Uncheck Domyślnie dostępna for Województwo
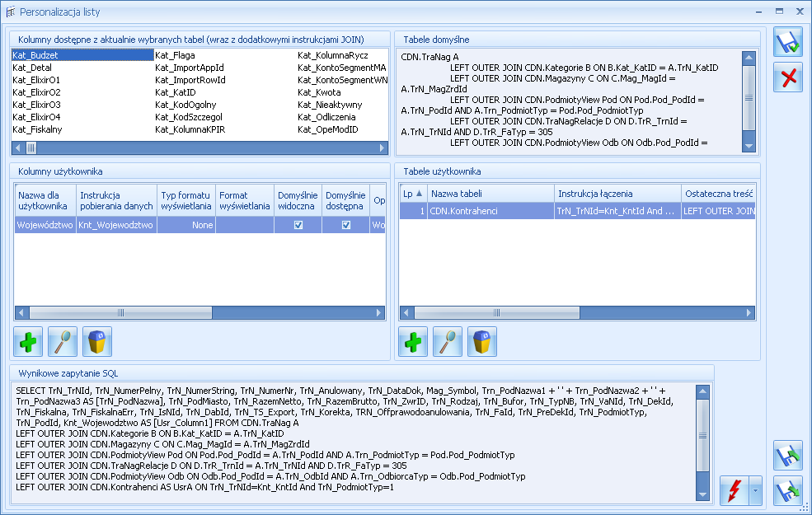Image resolution: width=812 pixels, height=515 pixels. pyautogui.click(x=346, y=225)
